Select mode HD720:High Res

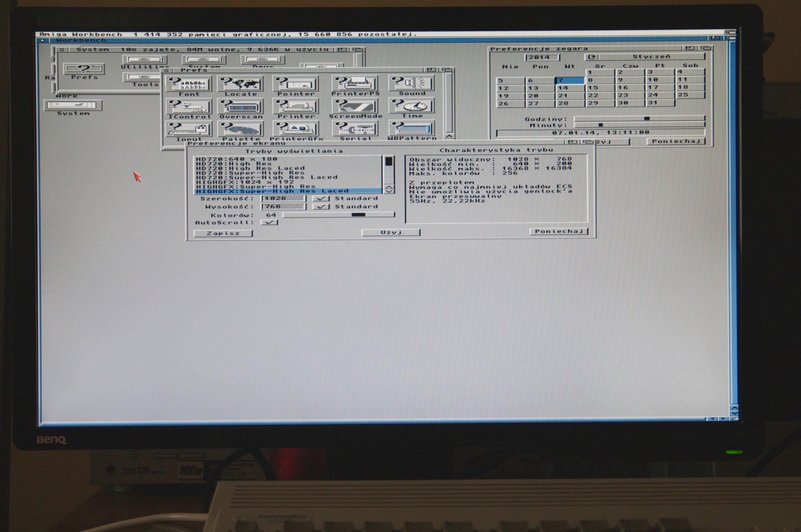click(288, 164)
